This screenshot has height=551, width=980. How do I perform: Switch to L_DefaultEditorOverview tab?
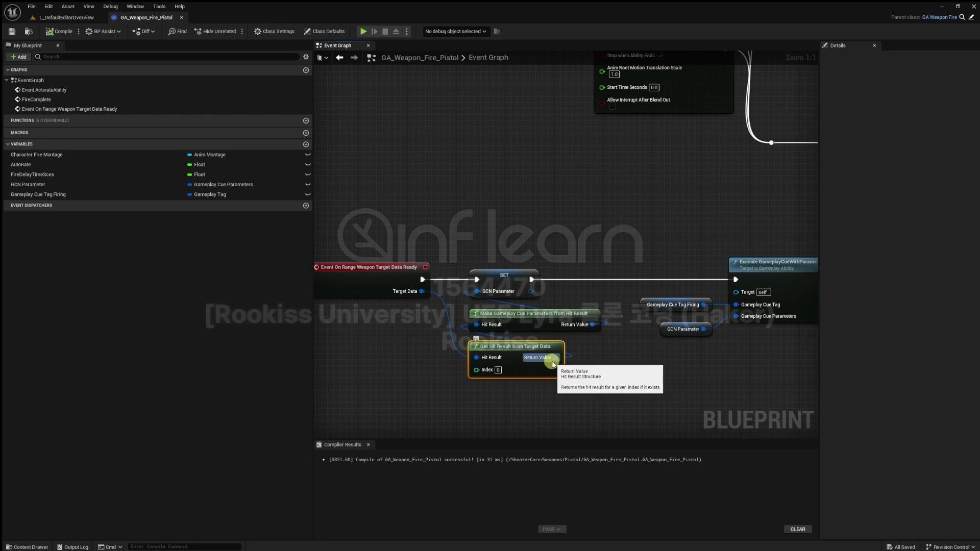tap(66, 17)
